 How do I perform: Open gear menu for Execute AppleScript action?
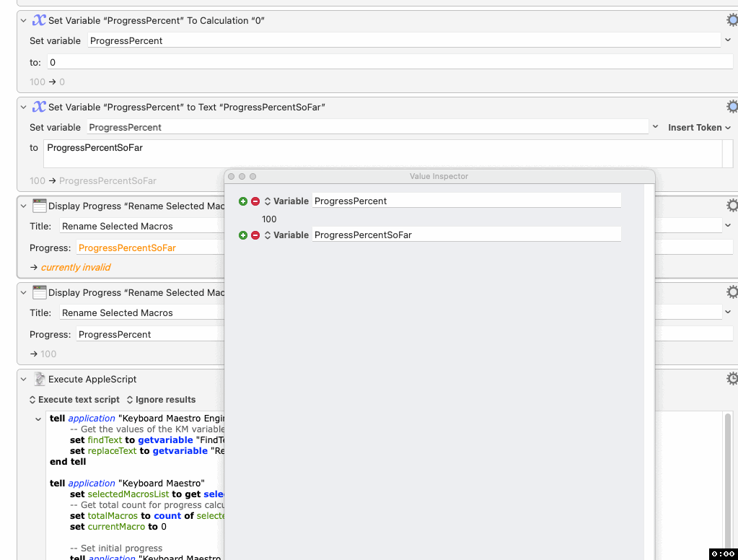pos(732,379)
